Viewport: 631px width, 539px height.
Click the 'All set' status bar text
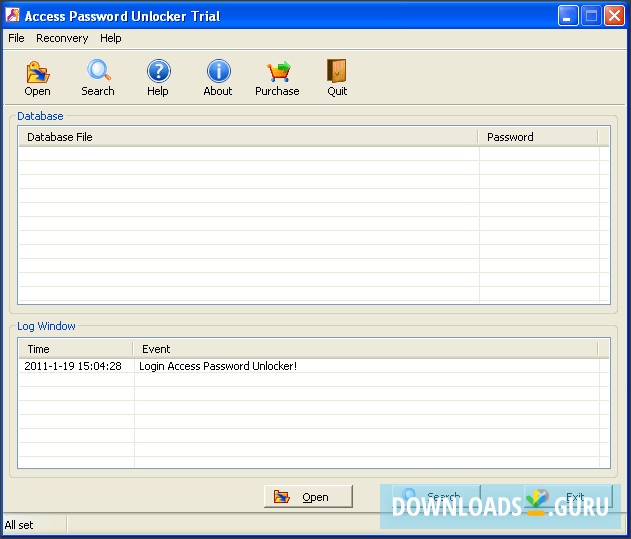click(19, 525)
